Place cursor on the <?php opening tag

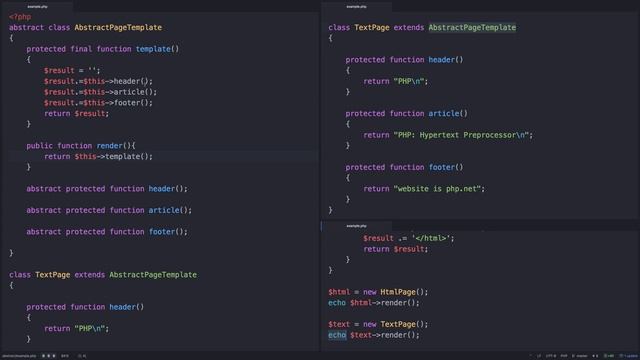pyautogui.click(x=20, y=17)
